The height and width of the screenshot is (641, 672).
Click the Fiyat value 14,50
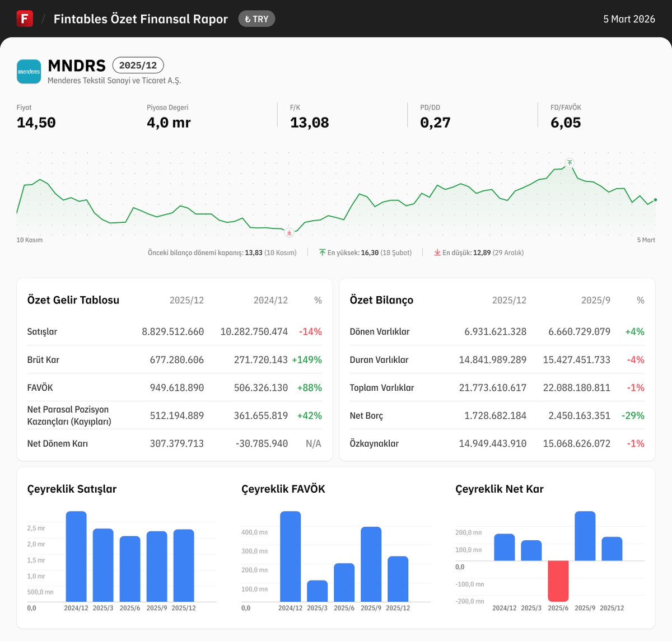(36, 123)
